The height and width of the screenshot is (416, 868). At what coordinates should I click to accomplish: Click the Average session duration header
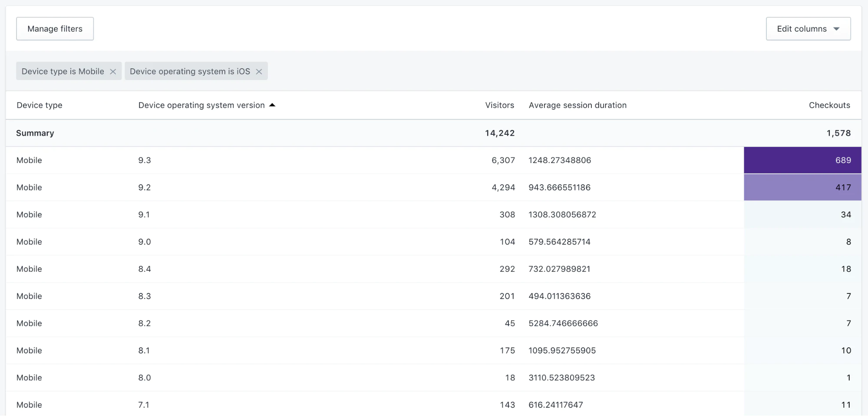(577, 105)
